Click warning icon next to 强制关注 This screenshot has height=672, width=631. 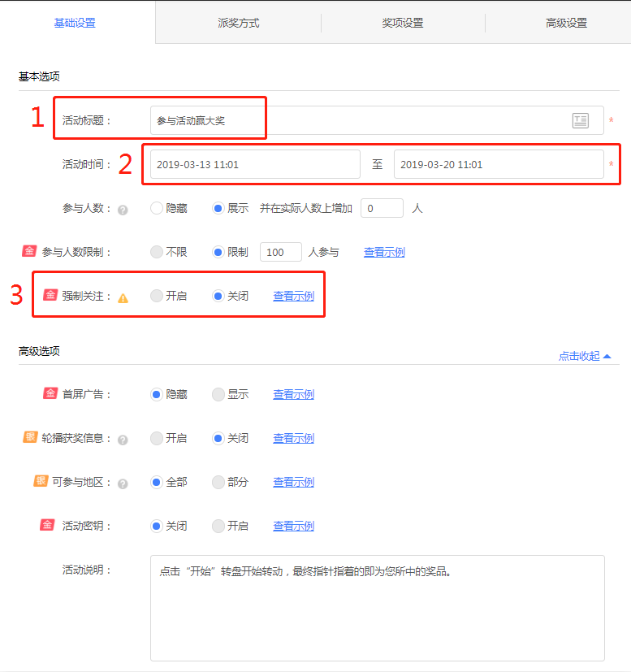(x=123, y=298)
